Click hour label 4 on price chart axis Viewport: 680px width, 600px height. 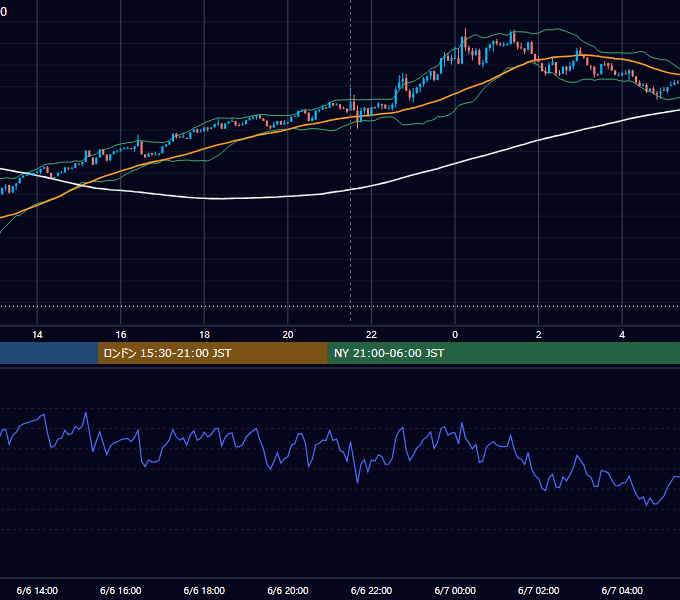click(622, 335)
